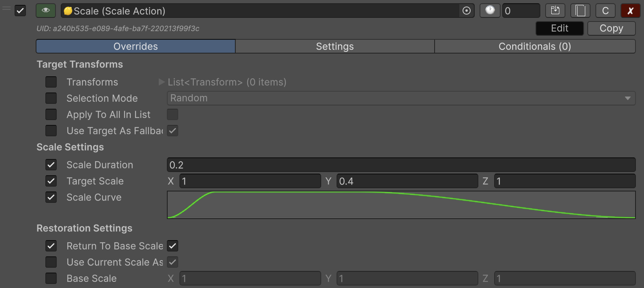Click the Copy button

point(611,28)
